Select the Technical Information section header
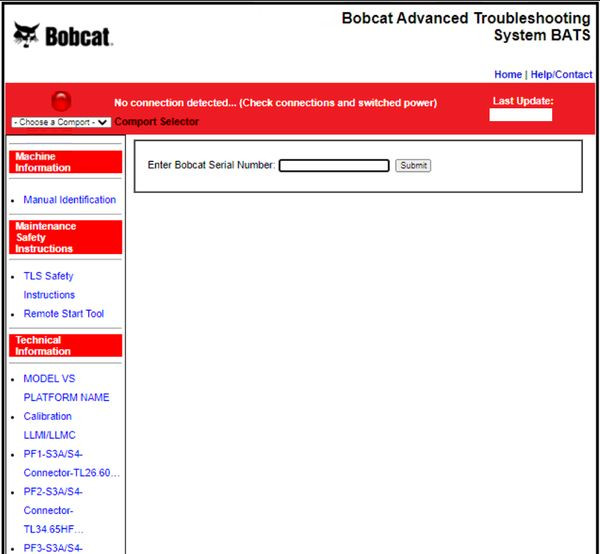The height and width of the screenshot is (554, 600). pyautogui.click(x=66, y=346)
